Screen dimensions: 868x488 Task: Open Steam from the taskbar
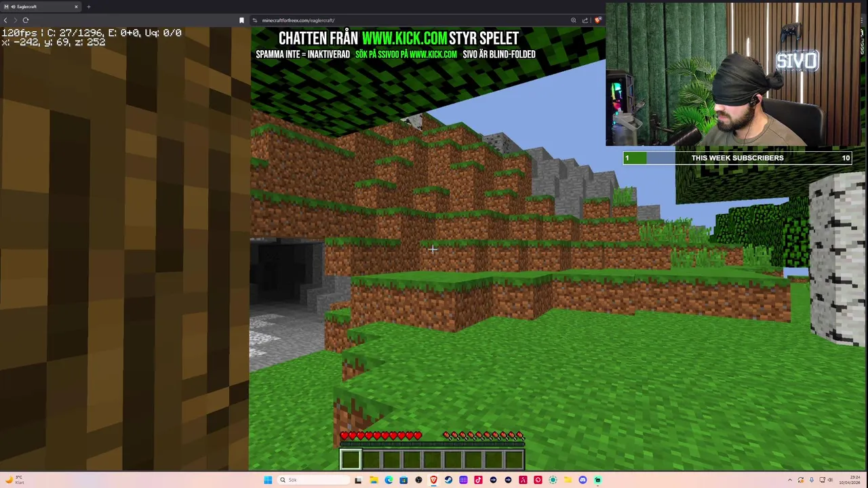pos(448,480)
